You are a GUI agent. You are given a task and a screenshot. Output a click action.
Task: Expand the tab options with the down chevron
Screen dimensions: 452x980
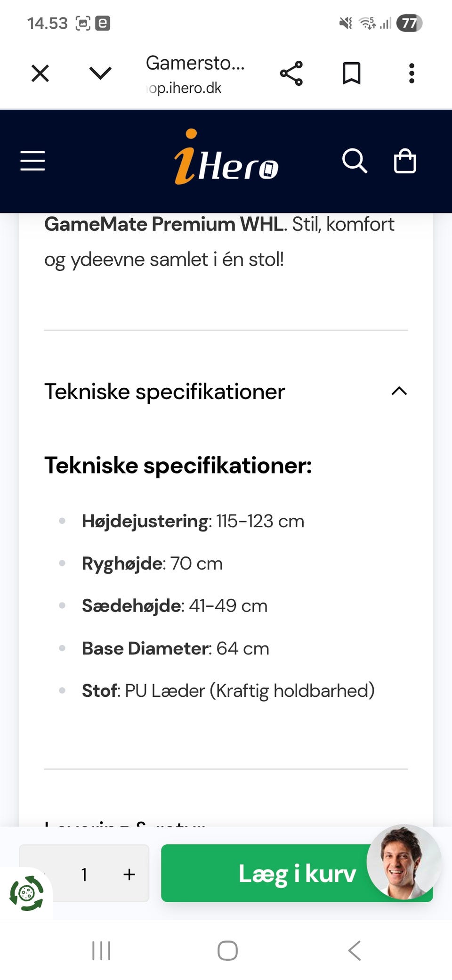100,73
